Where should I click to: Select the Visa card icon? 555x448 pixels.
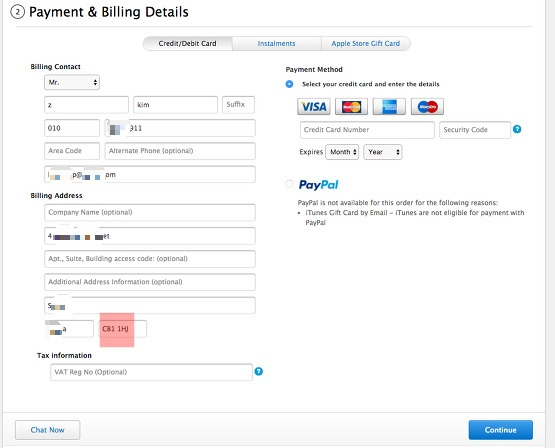[x=314, y=107]
